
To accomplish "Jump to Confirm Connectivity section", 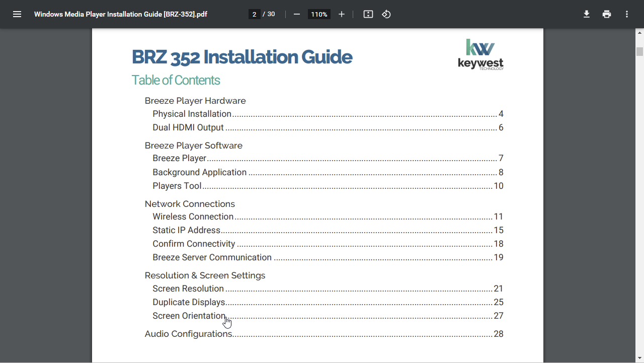I will [x=328, y=244].
